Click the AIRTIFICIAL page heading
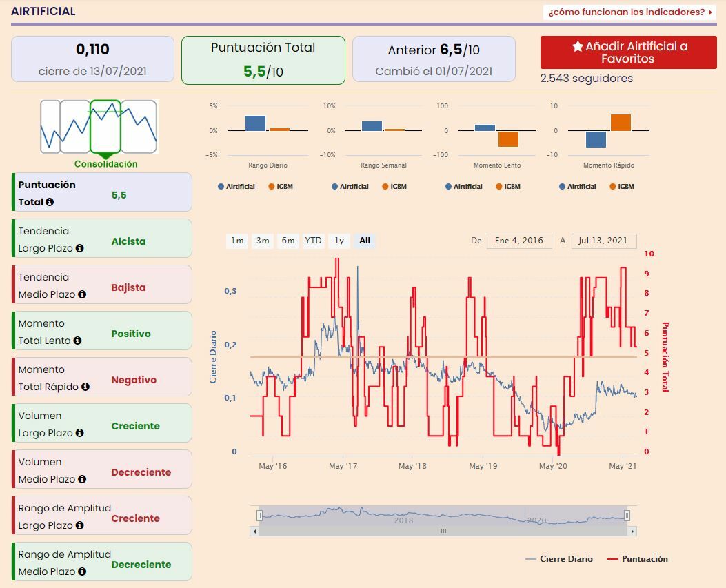 pos(43,11)
